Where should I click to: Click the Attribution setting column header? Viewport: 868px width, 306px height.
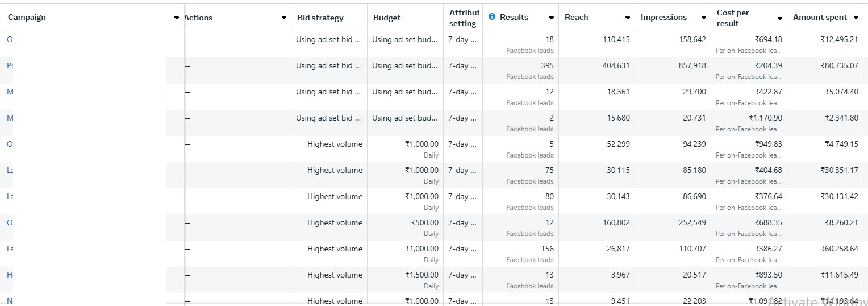pos(463,18)
